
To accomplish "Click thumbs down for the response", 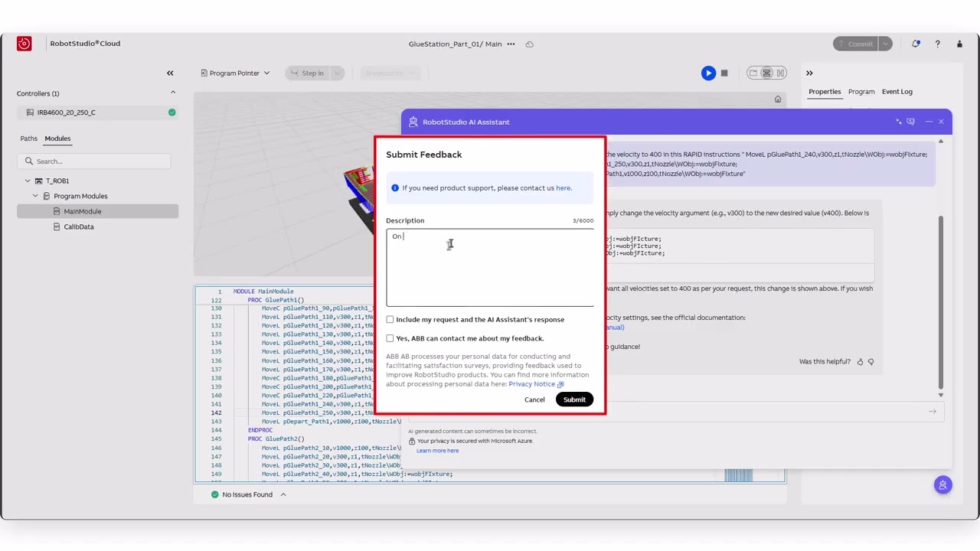I will tap(871, 361).
